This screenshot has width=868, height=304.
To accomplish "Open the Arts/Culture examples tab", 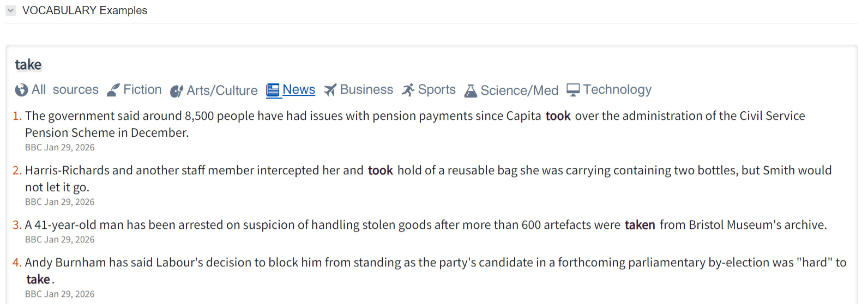I will tap(222, 90).
